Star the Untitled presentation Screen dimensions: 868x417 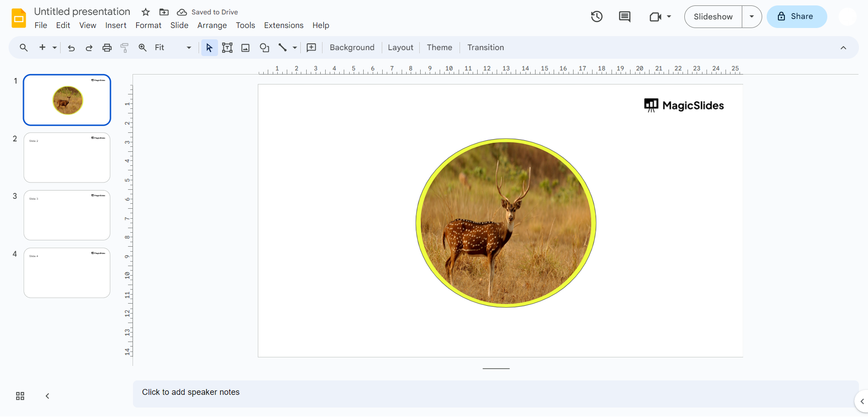coord(146,12)
